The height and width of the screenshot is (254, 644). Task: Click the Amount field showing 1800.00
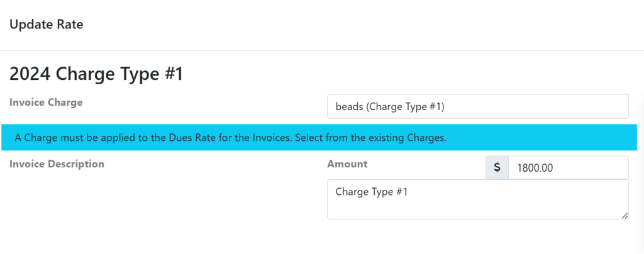click(567, 168)
